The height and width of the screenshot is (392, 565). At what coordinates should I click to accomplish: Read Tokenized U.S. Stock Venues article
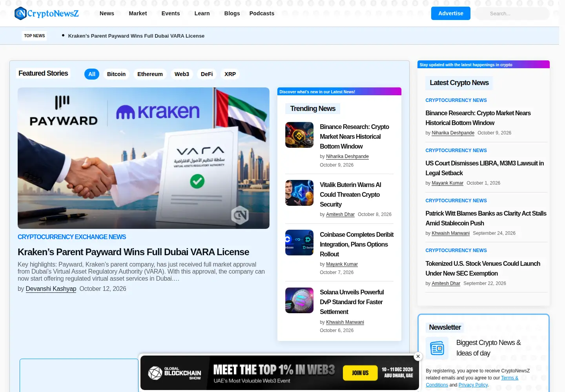click(x=483, y=269)
